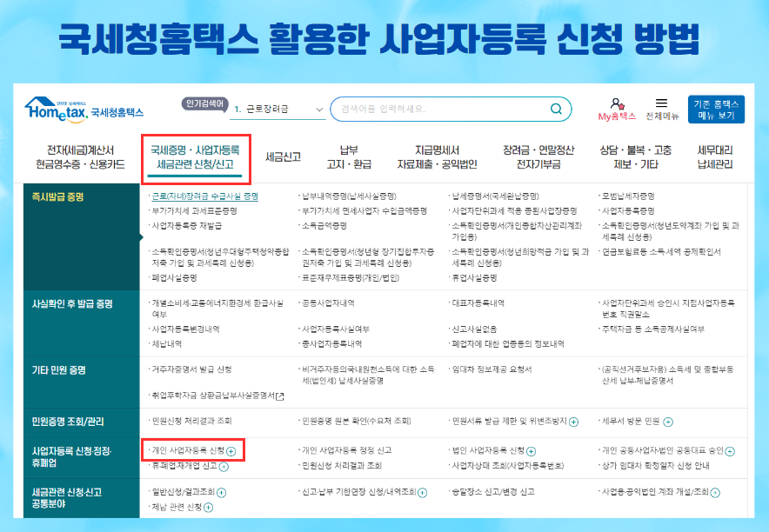
Task: Select 민원증명 조회/관리 sidebar category
Action: pos(82,422)
